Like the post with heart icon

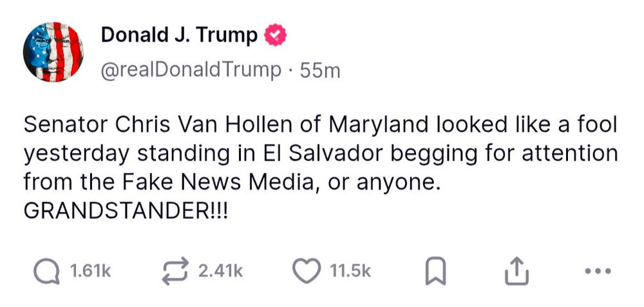307,271
